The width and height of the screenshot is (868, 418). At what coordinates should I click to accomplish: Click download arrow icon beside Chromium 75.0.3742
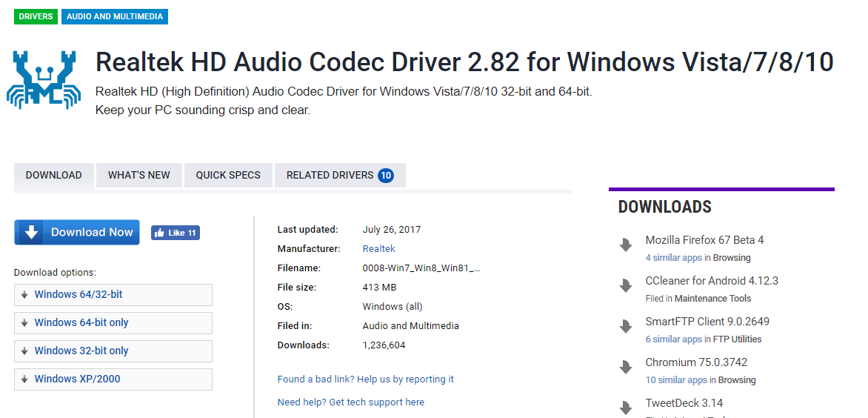[x=626, y=368]
